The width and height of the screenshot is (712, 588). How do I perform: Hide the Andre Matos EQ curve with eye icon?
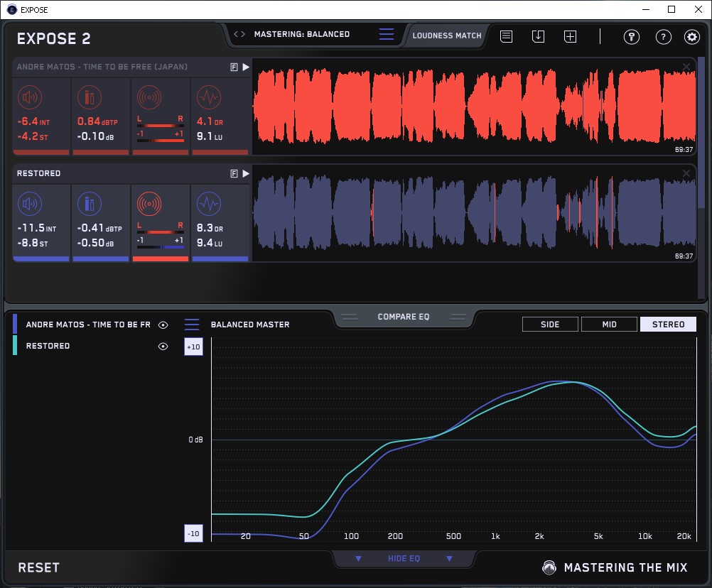pyautogui.click(x=163, y=325)
